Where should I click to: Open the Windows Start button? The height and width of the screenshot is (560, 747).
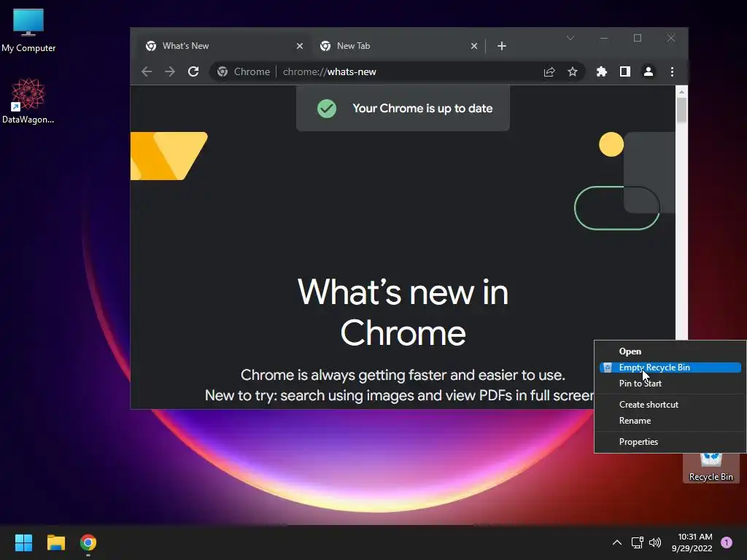[23, 542]
